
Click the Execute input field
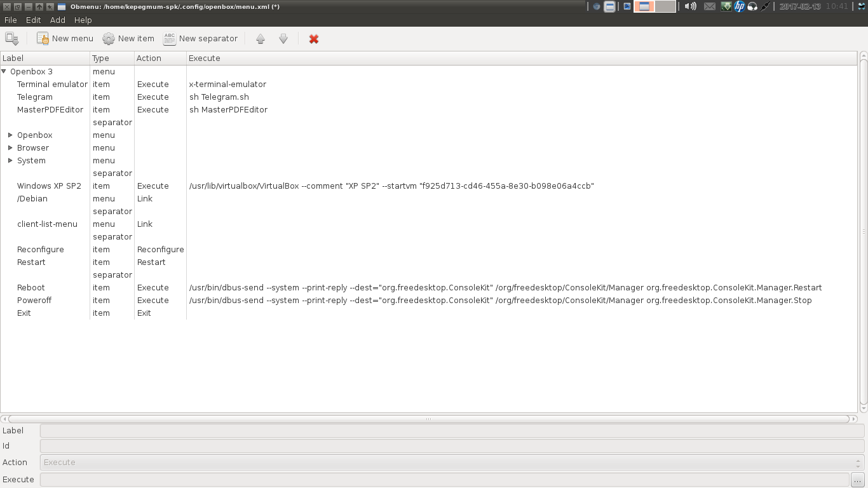click(x=444, y=480)
